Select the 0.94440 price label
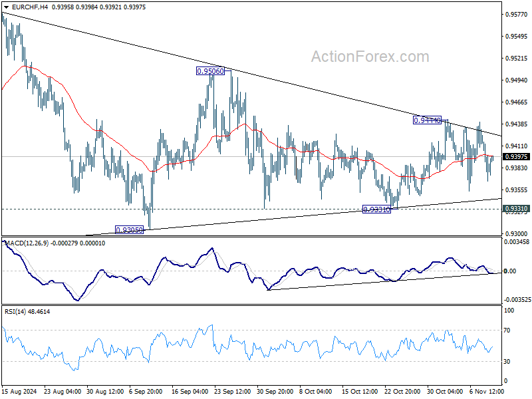Viewport: 532px width, 399px height. tap(427, 120)
